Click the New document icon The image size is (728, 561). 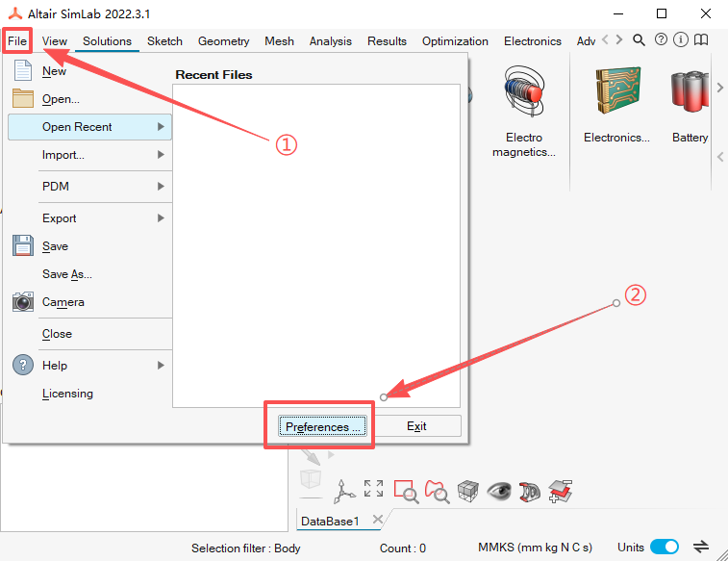click(x=23, y=70)
